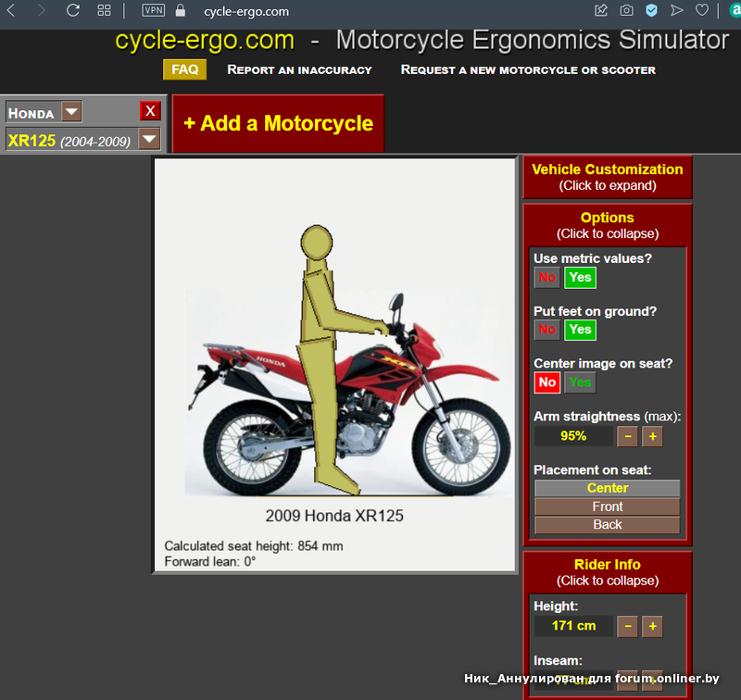Click Report an Inaccuracy link
741x700 pixels.
(299, 69)
